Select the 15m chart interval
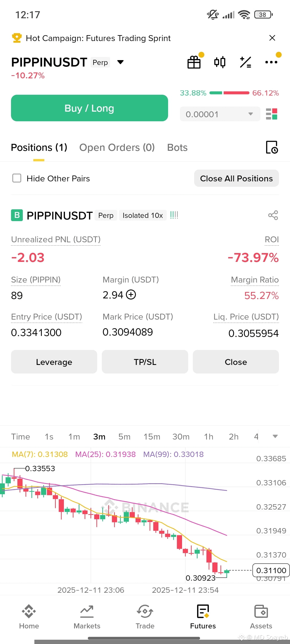Image resolution: width=290 pixels, height=644 pixels. point(152,437)
